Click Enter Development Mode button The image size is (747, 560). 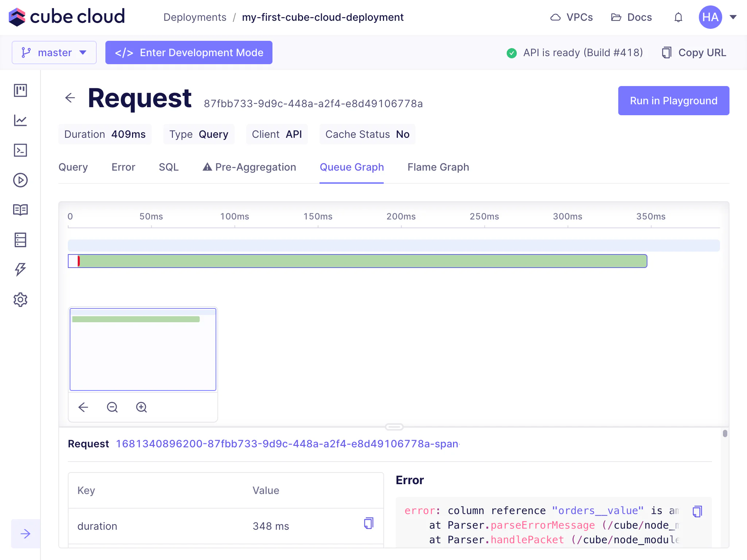[x=189, y=52]
